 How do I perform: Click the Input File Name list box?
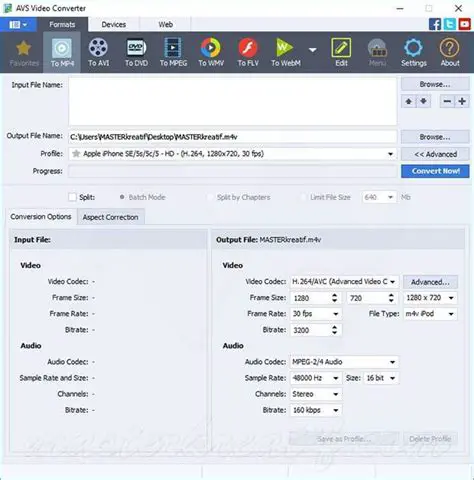click(x=233, y=102)
